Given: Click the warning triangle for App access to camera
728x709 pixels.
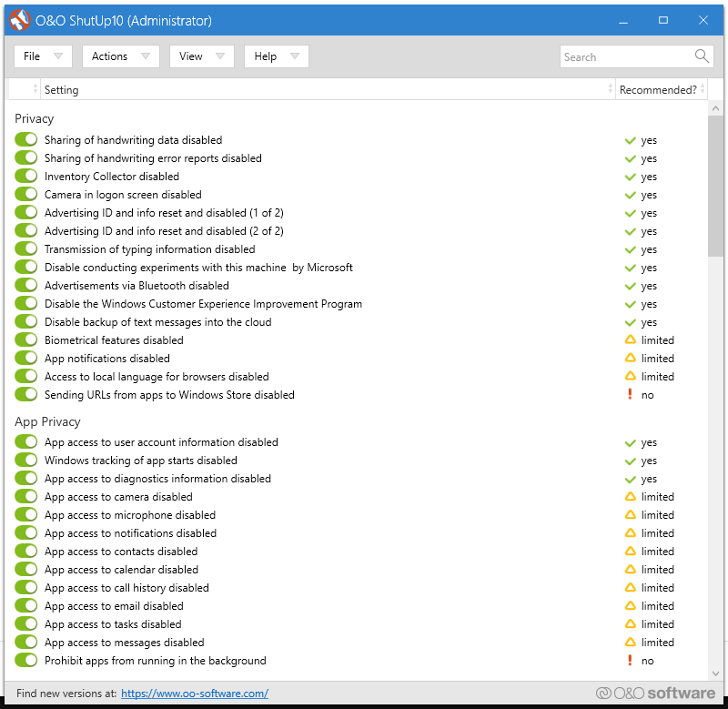Looking at the screenshot, I should coord(630,496).
